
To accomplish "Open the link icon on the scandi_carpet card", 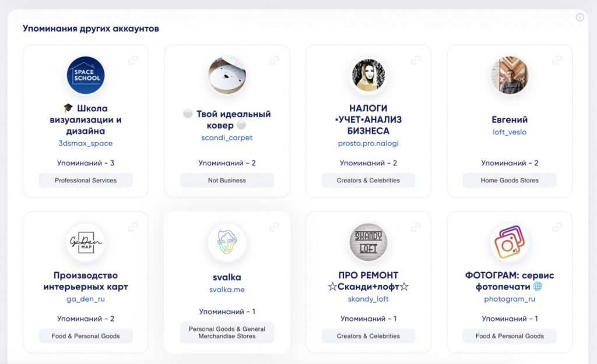I will point(274,60).
